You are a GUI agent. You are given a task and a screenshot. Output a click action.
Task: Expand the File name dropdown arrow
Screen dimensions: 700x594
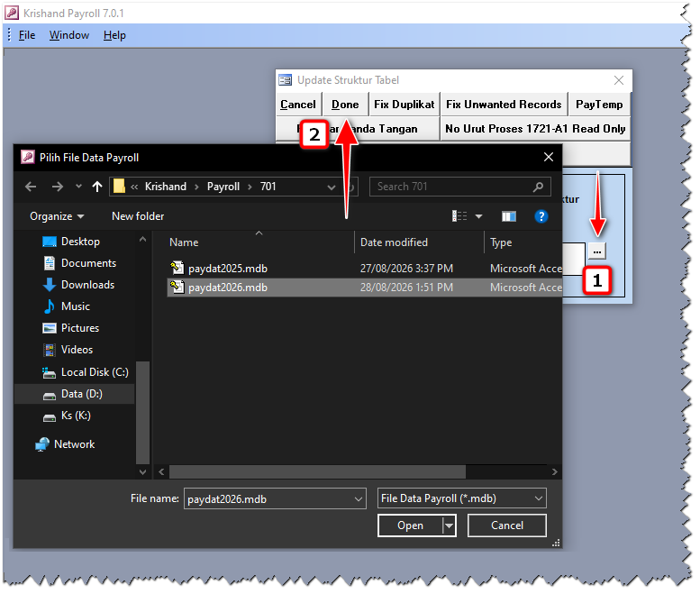click(x=359, y=499)
